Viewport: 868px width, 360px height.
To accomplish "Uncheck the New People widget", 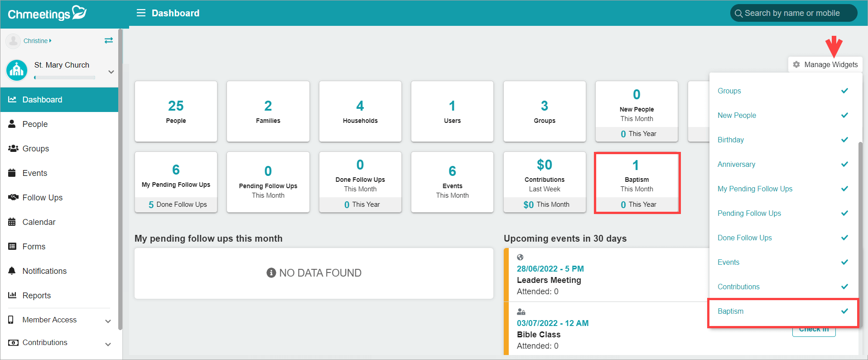I will (x=844, y=115).
